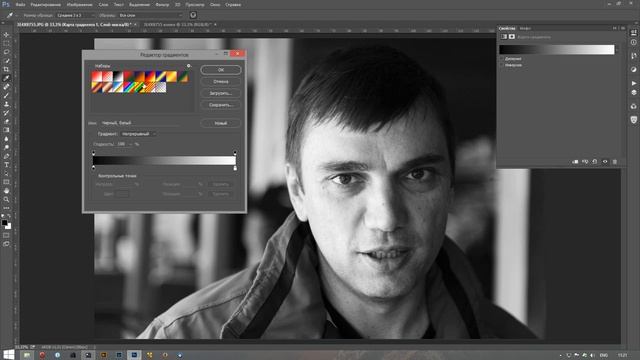Select the Crop tool
Image resolution: width=640 pixels, height=360 pixels.
(6, 69)
